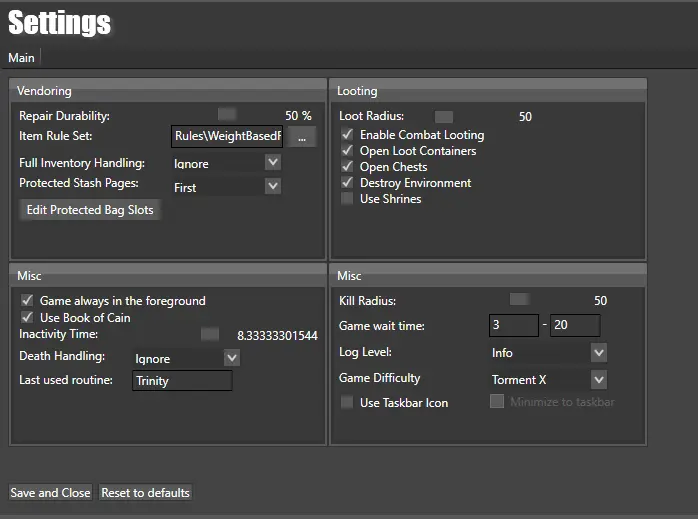Change the Game Difficulty dropdown

[x=548, y=380]
